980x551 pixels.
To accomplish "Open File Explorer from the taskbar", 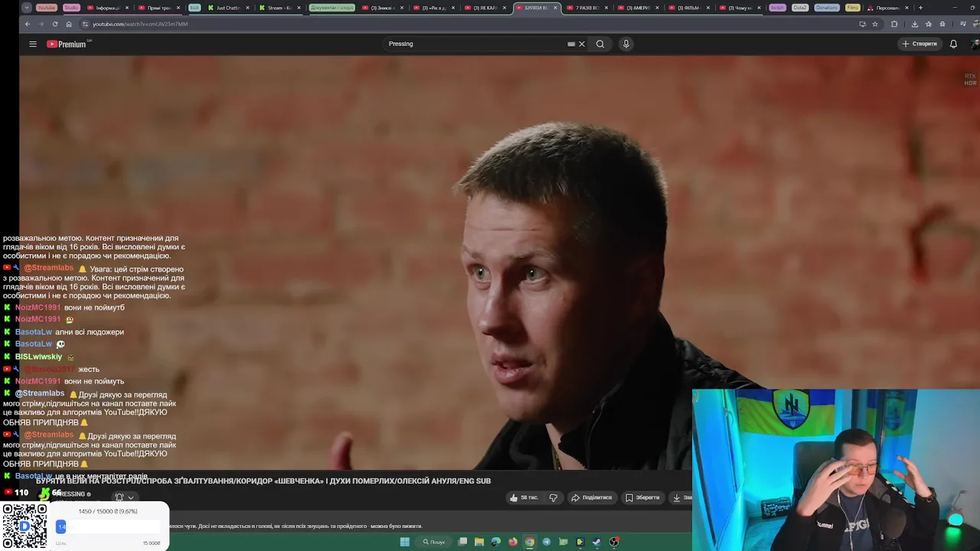I will [479, 542].
